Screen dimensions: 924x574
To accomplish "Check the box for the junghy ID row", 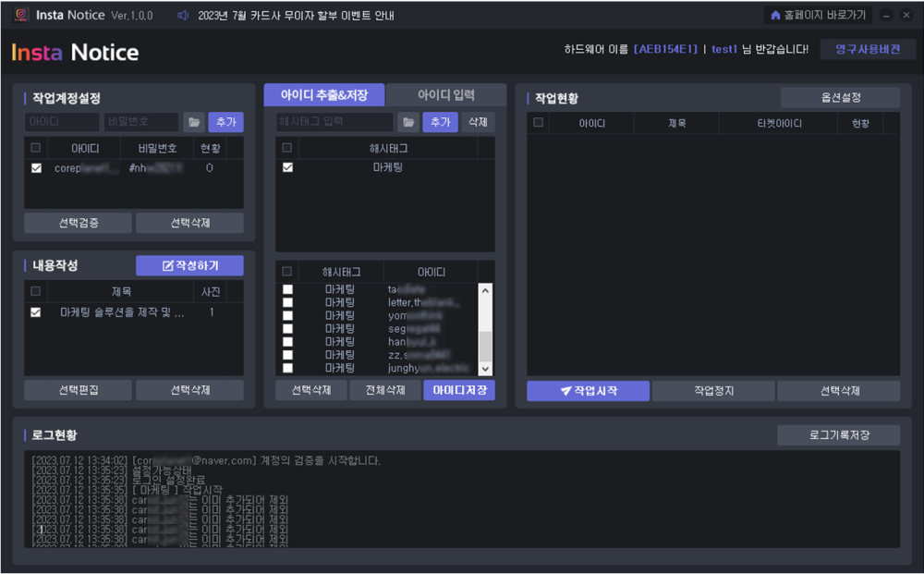I will (287, 368).
